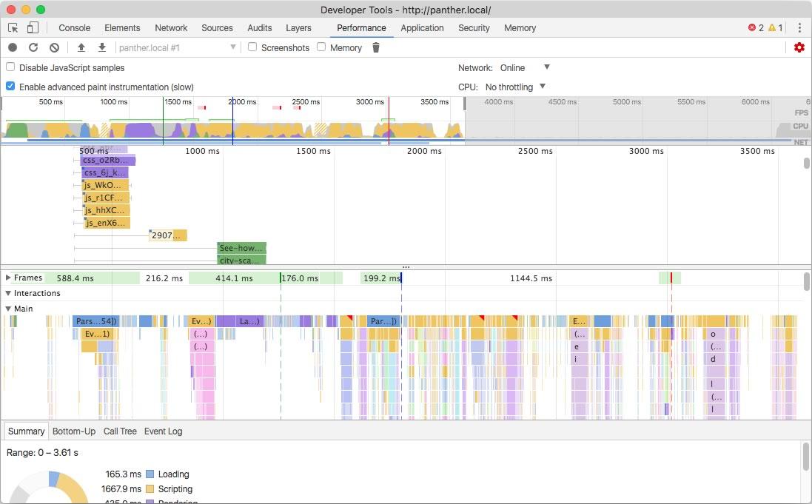Select the 1144.5 ms frame

(x=531, y=278)
